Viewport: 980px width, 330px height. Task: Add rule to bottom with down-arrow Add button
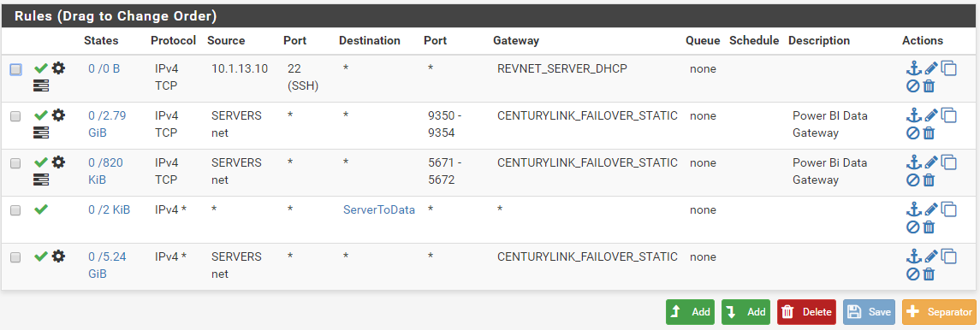tap(746, 312)
